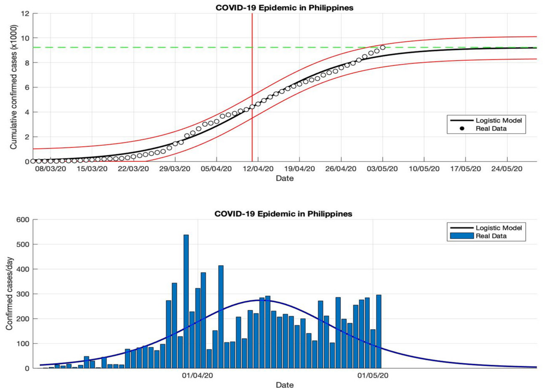Click the Logistic Model legend line in bottom chart

click(462, 228)
